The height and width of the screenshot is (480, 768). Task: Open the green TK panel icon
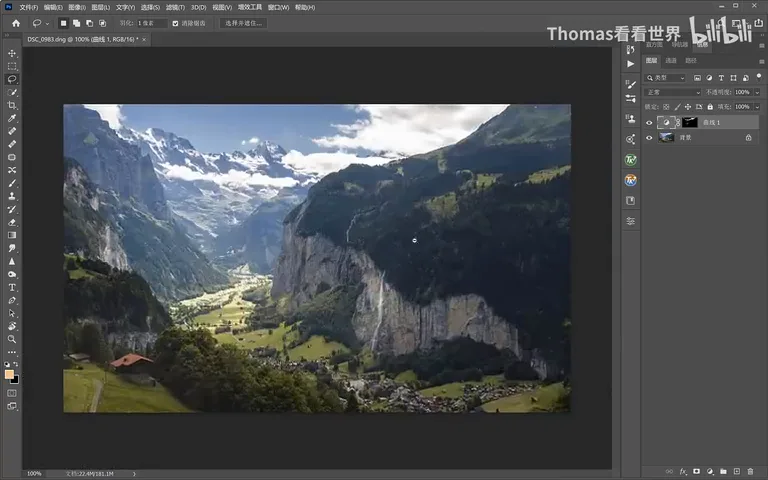[x=631, y=160]
